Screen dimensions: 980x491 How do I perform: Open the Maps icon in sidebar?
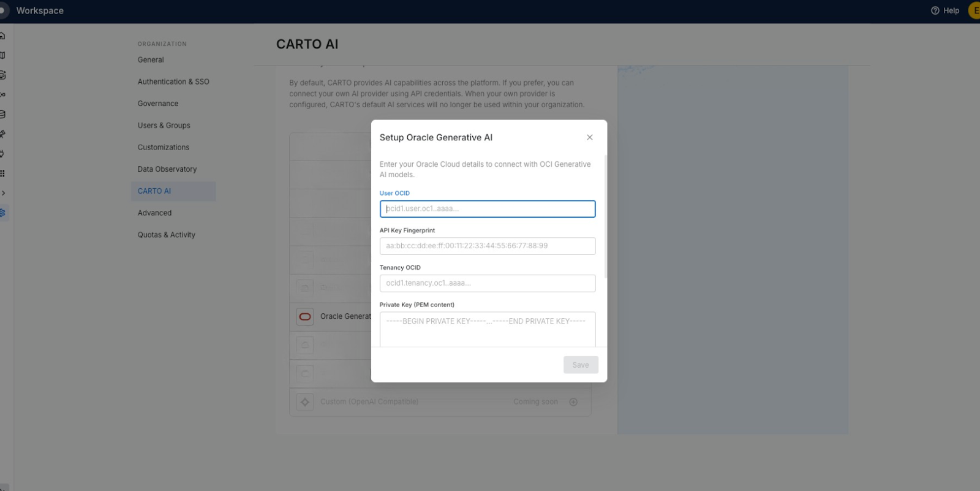(x=2, y=55)
